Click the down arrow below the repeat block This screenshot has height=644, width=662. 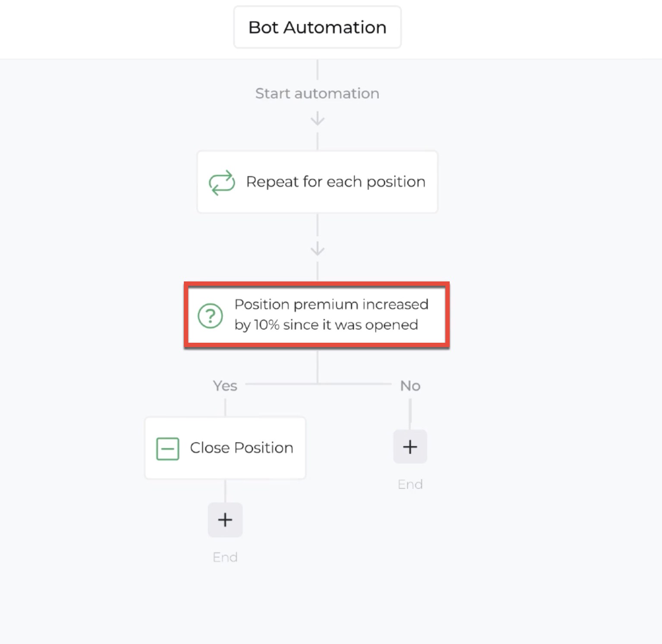[x=318, y=249]
